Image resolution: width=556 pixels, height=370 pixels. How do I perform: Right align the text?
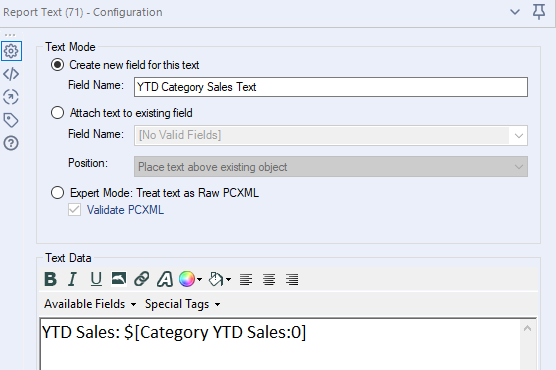tap(292, 280)
